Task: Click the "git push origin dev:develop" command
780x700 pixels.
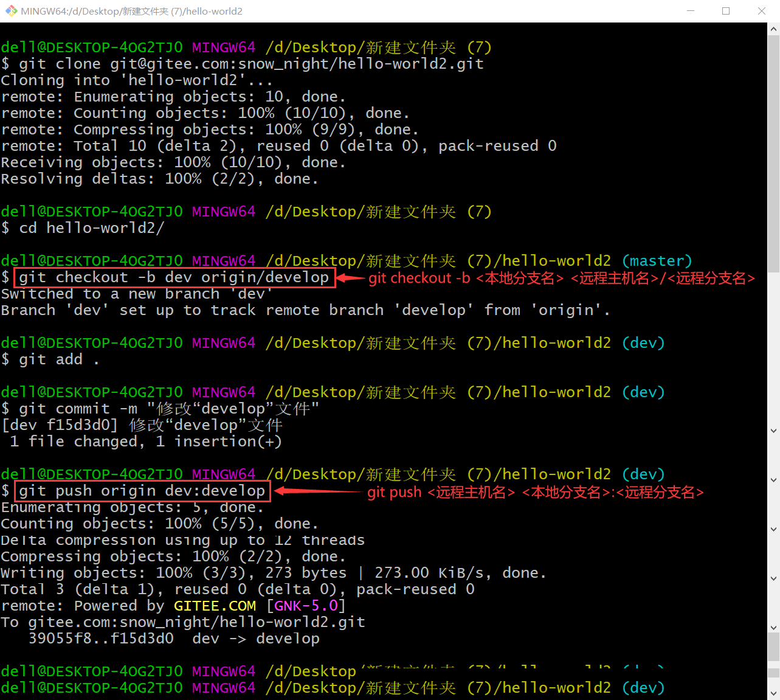Action: pos(142,491)
